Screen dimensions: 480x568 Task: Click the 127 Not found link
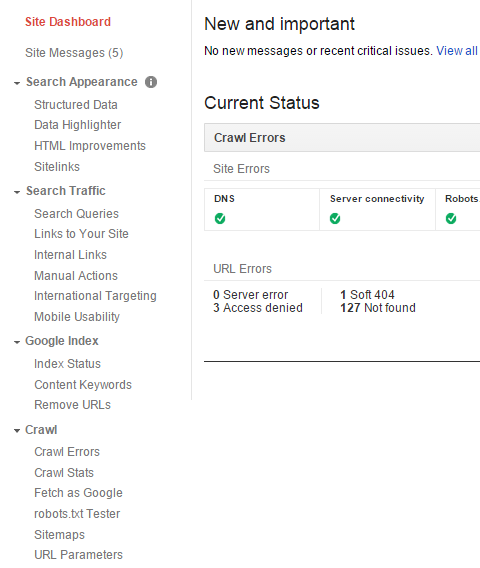point(377,308)
